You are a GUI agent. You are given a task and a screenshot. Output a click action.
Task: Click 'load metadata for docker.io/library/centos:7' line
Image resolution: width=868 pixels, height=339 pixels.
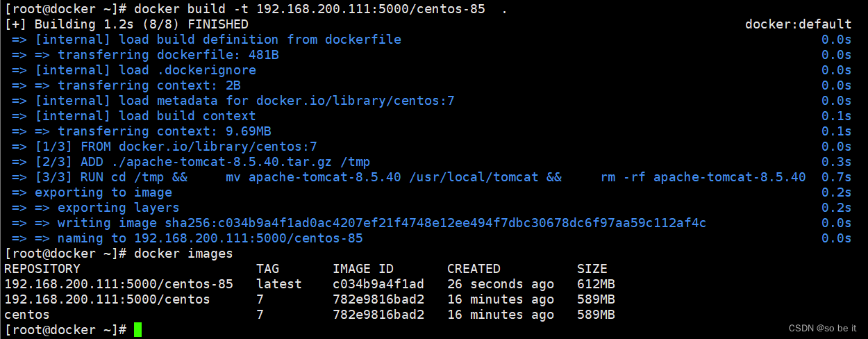point(233,101)
